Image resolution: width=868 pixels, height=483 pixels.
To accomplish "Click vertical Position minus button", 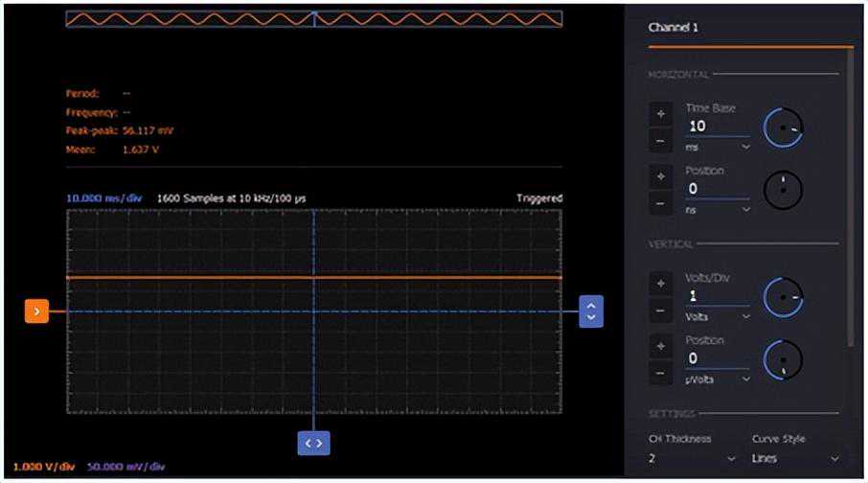I will click(x=660, y=374).
